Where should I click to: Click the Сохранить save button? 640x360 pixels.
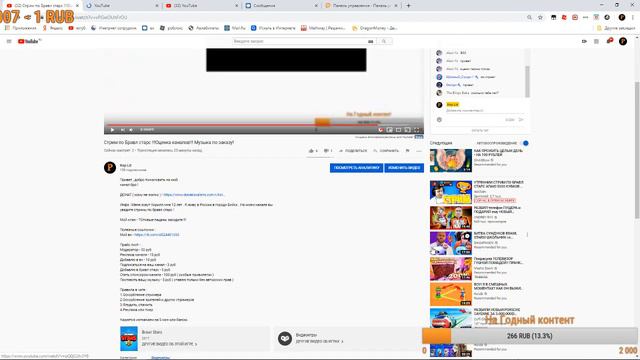coord(386,151)
